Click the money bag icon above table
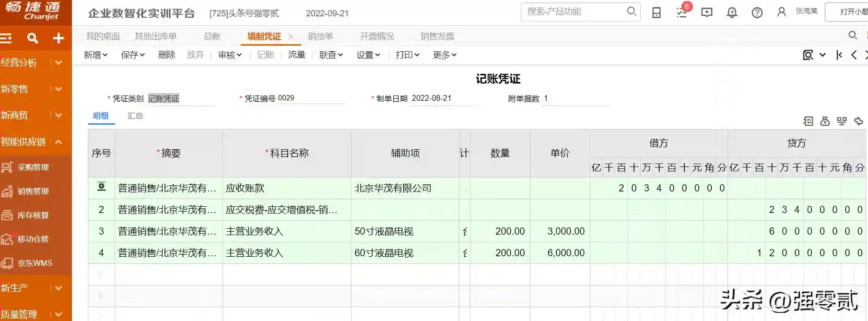Screen dimensions: 868x321 pyautogui.click(x=825, y=121)
